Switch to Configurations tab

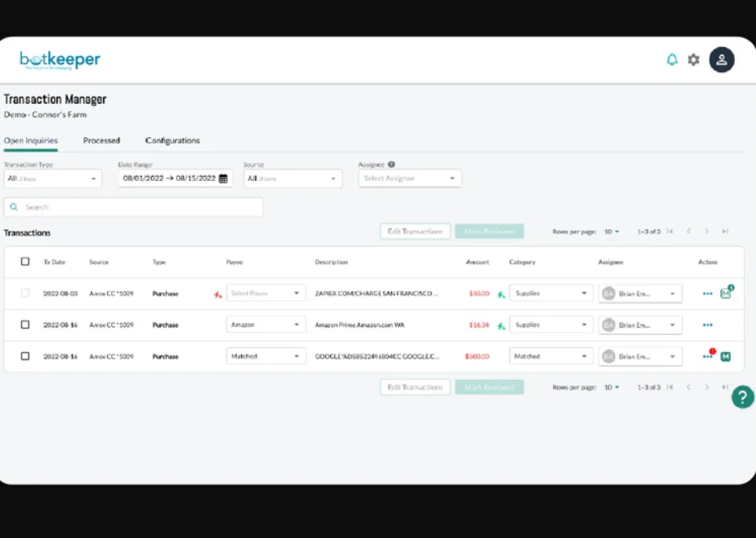(x=173, y=140)
